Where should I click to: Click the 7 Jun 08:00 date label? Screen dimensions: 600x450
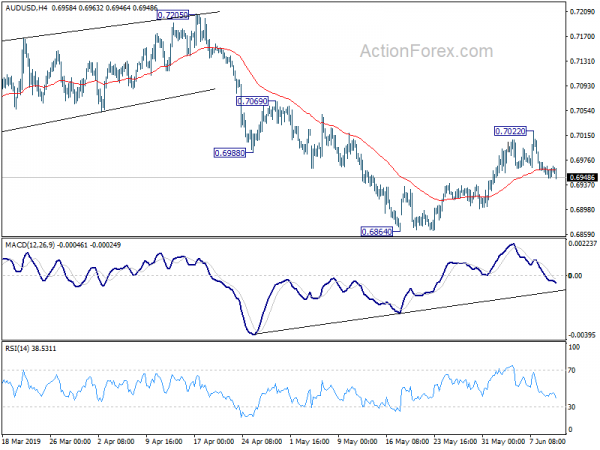(x=548, y=441)
